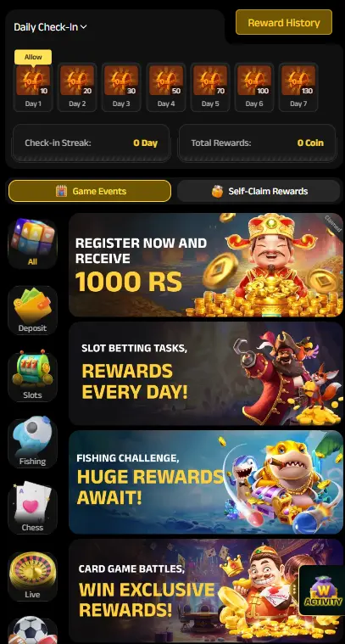The height and width of the screenshot is (644, 345).
Task: Open the Register Now 1000 RS banner
Action: tap(206, 265)
